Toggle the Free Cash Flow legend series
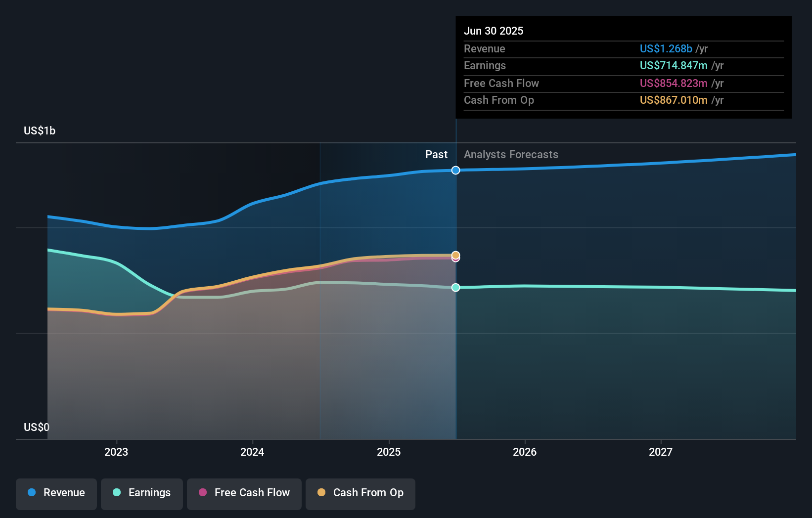This screenshot has width=812, height=518. coord(244,494)
